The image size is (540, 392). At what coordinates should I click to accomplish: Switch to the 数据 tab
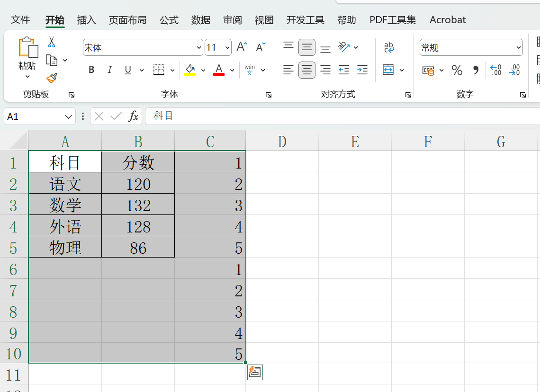[x=201, y=20]
